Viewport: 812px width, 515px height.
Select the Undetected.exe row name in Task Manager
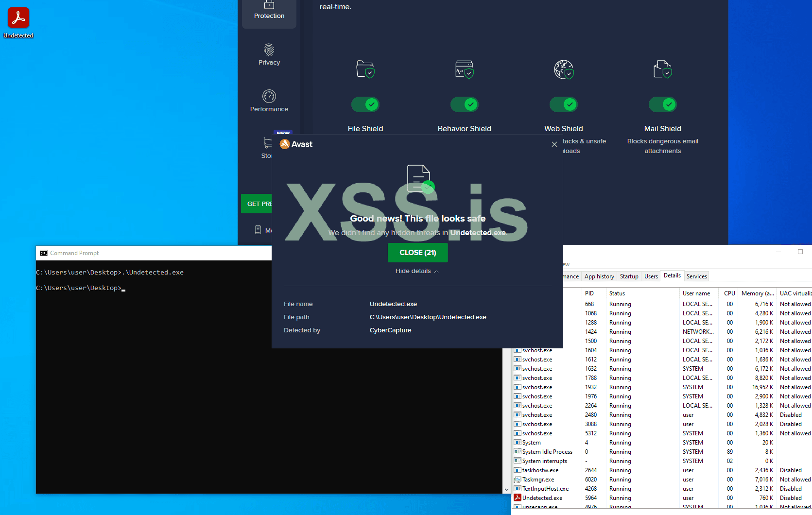pyautogui.click(x=542, y=498)
